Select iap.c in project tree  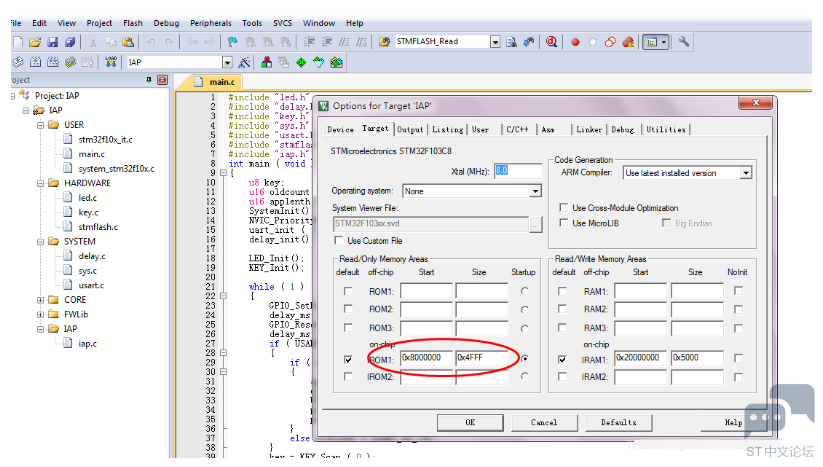[87, 344]
